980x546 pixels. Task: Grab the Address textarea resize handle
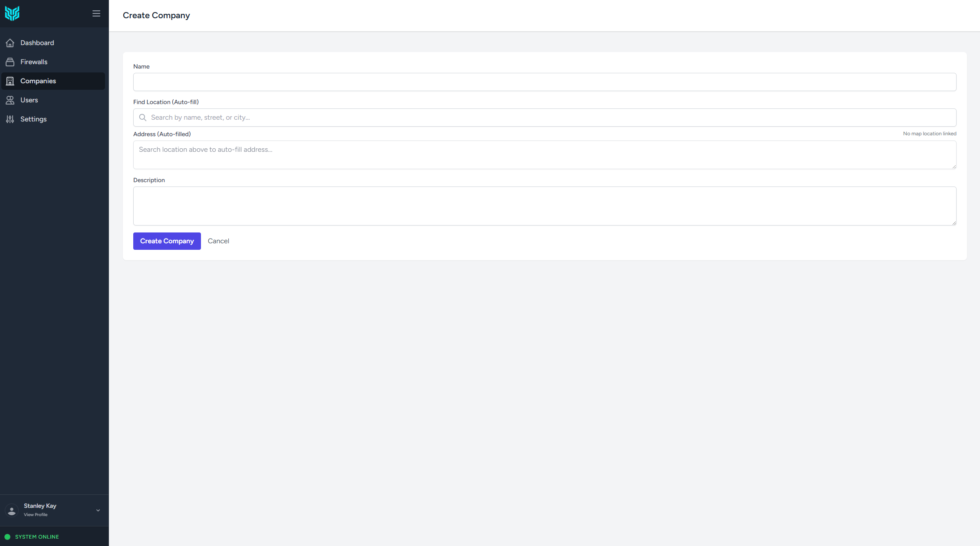(954, 167)
